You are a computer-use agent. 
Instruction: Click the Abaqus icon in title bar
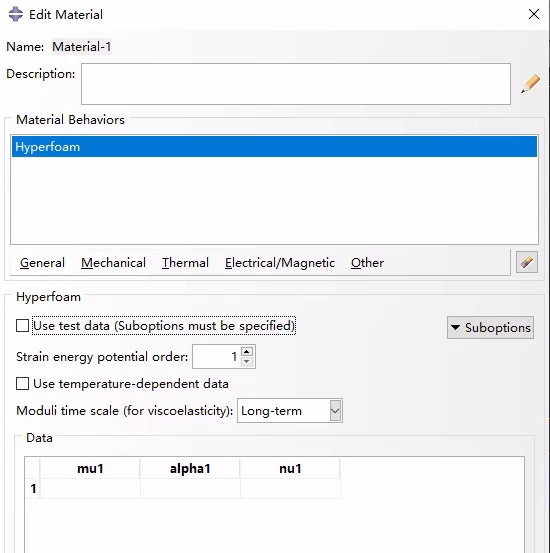pyautogui.click(x=16, y=14)
